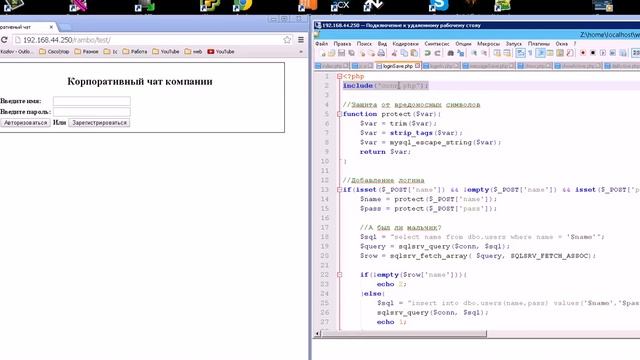The image size is (640, 360).
Task: Close the corporate chat browser tab
Action: [51, 27]
